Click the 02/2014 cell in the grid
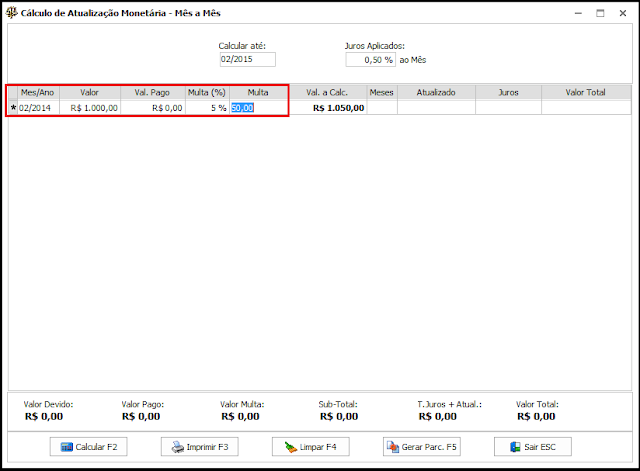Screen dimensions: 640x471 38,108
